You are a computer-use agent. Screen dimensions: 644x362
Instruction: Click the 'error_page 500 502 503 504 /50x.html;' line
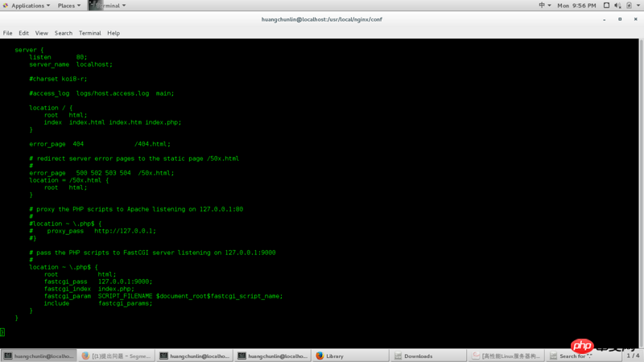click(101, 173)
